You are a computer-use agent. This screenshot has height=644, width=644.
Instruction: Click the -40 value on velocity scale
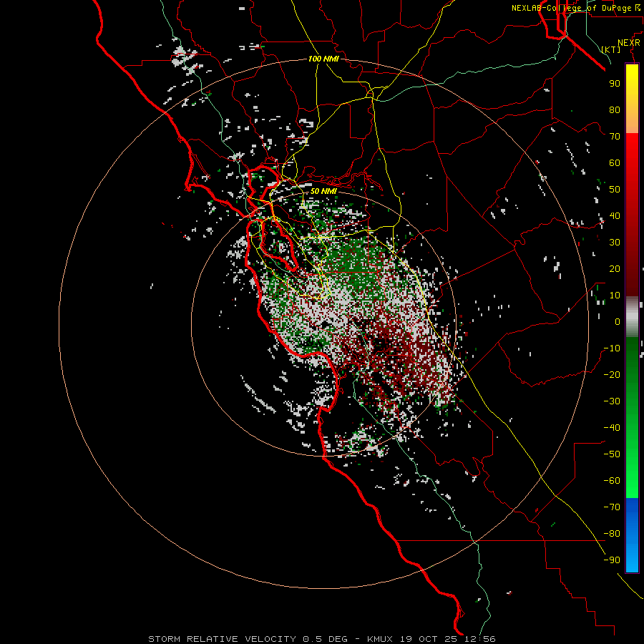tap(612, 428)
